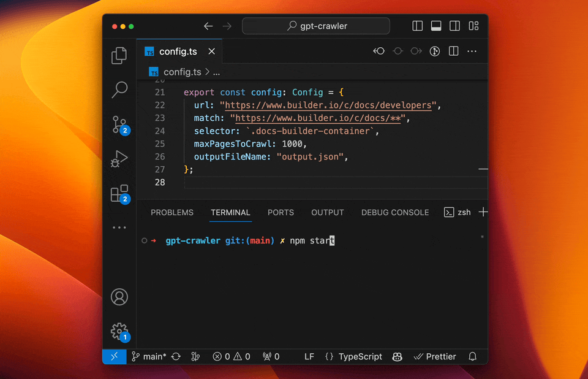Click the notifications bell in the status bar
Viewport: 588px width, 379px height.
tap(472, 356)
